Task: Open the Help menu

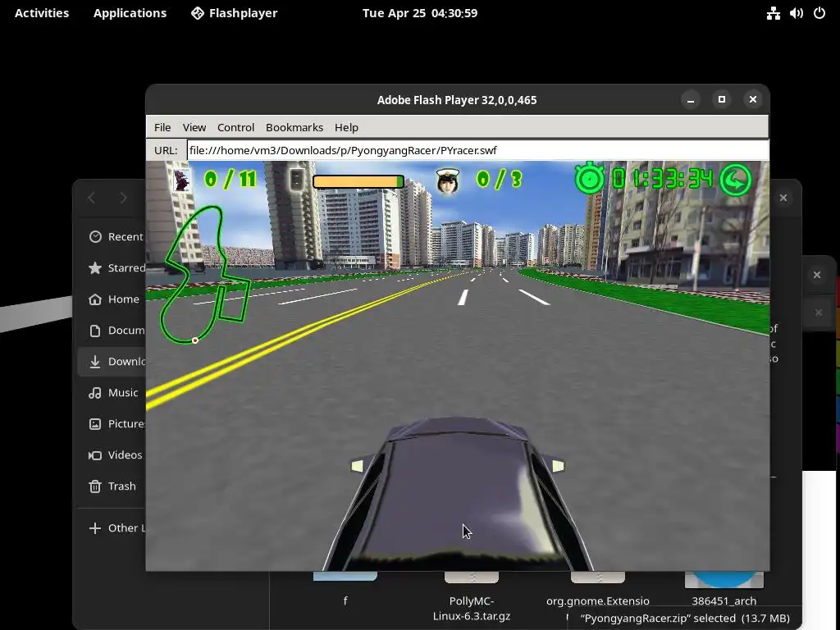Action: coord(346,127)
